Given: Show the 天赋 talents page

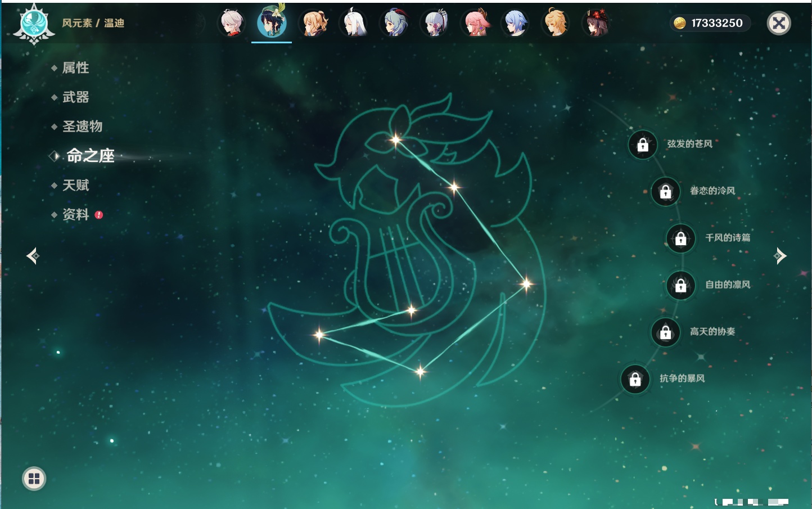Looking at the screenshot, I should (x=75, y=185).
